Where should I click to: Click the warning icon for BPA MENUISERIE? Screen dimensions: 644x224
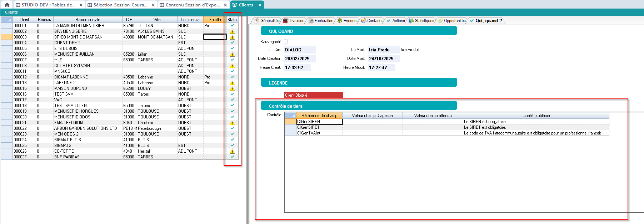click(x=232, y=31)
